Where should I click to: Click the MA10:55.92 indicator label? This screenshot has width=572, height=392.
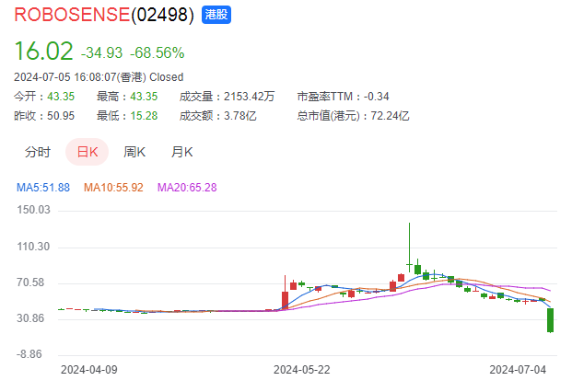(x=113, y=188)
